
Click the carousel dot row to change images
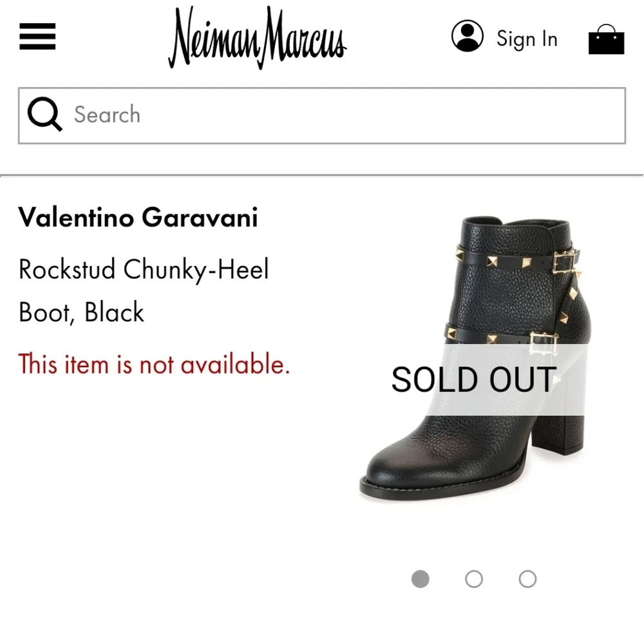474,579
